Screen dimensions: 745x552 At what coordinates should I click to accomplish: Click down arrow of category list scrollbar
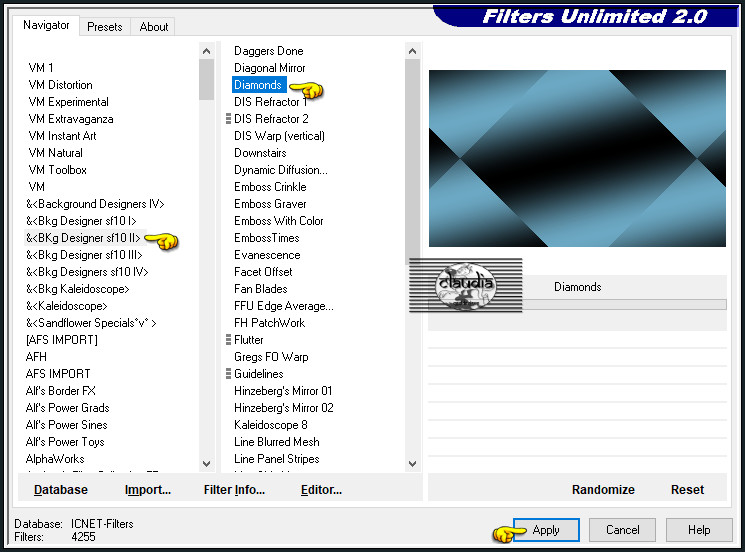point(207,464)
